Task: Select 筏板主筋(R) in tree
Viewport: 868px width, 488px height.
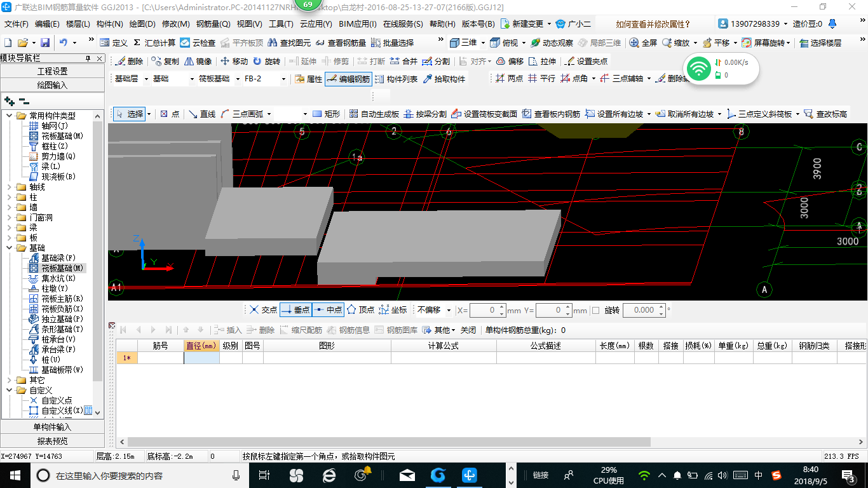Action: [56, 299]
